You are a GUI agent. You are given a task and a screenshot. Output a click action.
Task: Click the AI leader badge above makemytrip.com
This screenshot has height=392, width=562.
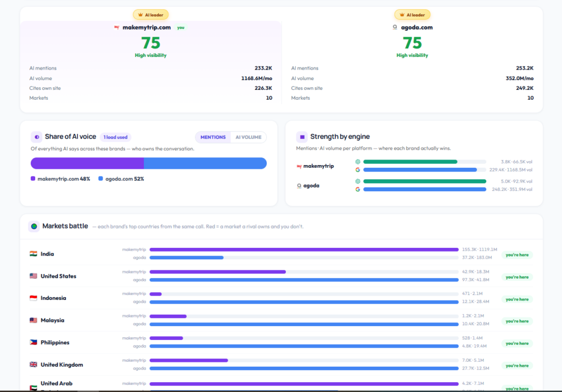tap(150, 15)
